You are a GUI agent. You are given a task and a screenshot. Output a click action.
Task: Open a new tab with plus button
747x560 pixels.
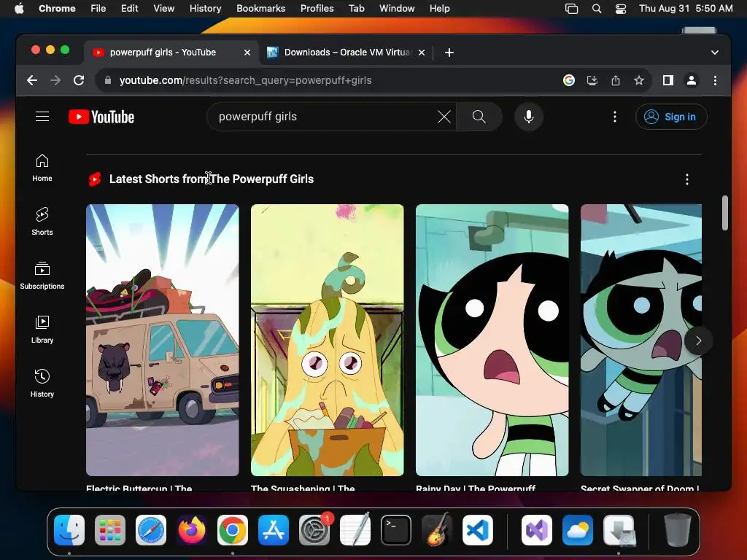[x=449, y=52]
